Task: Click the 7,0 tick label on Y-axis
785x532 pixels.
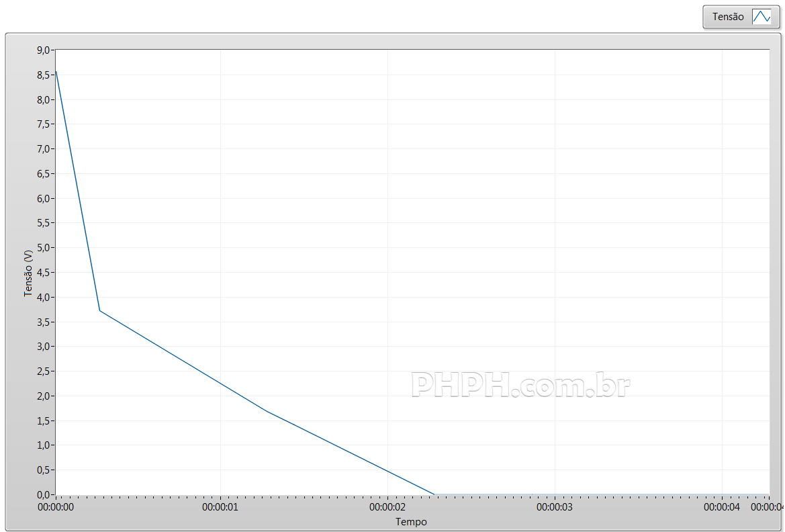Action: (x=44, y=148)
